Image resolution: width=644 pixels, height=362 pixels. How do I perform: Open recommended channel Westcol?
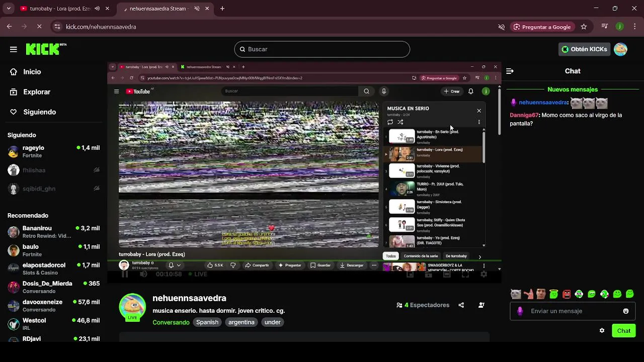(54, 324)
